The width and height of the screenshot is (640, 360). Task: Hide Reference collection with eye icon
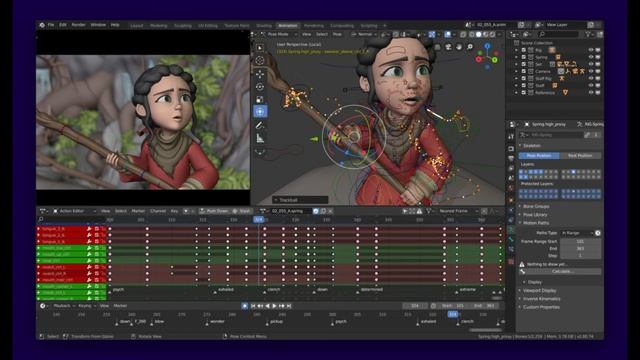click(591, 93)
